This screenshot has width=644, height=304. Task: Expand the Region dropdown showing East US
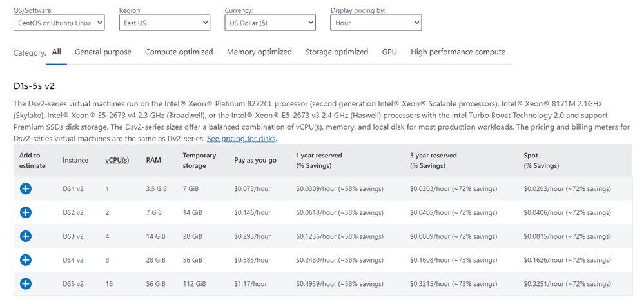(x=164, y=23)
